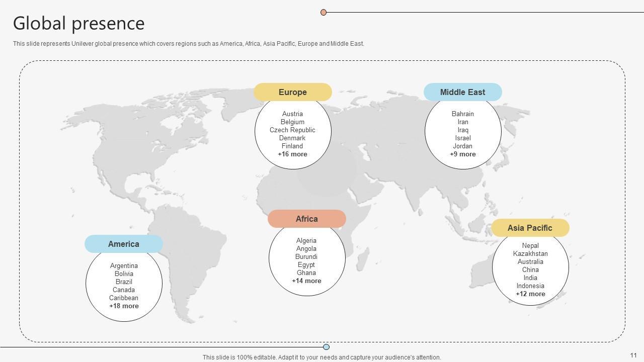Click '+9 more' in Middle East circle
The width and height of the screenshot is (644, 362).
[x=462, y=154]
